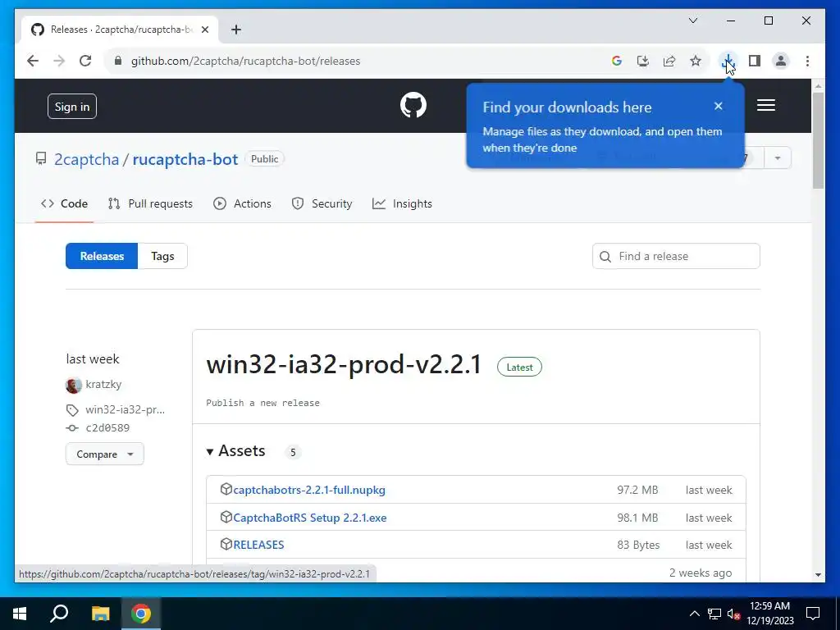
Task: Click the browser forward arrow
Action: [59, 61]
